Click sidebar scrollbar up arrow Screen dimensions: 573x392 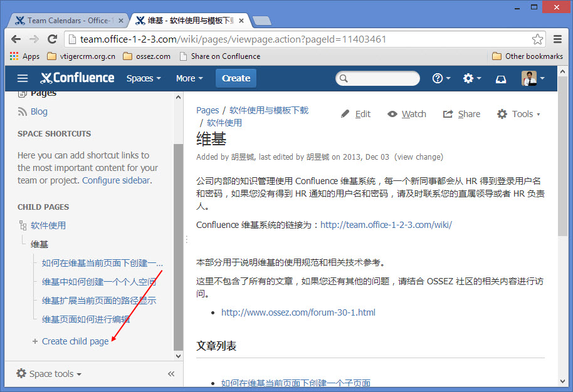178,97
